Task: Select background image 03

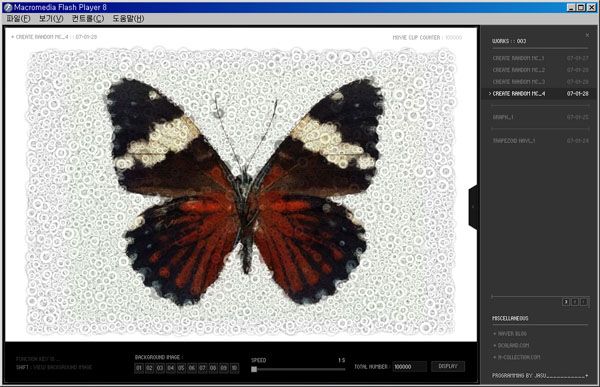Action: [160, 368]
